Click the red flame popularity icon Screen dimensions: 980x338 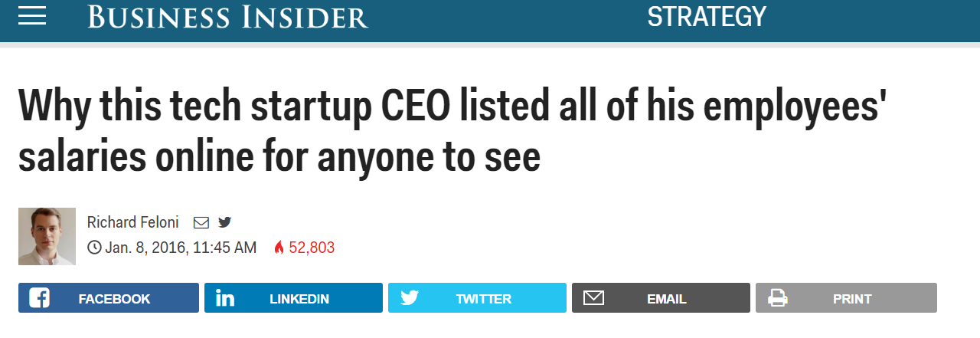(279, 248)
